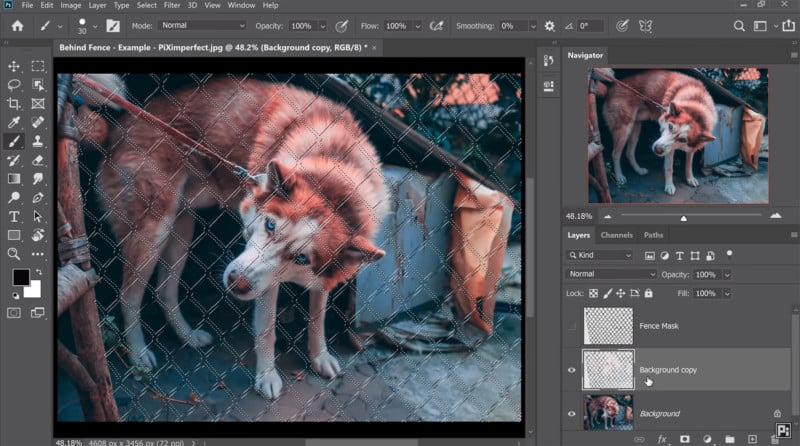
Task: Expand the layer Fill dropdown
Action: [x=728, y=293]
